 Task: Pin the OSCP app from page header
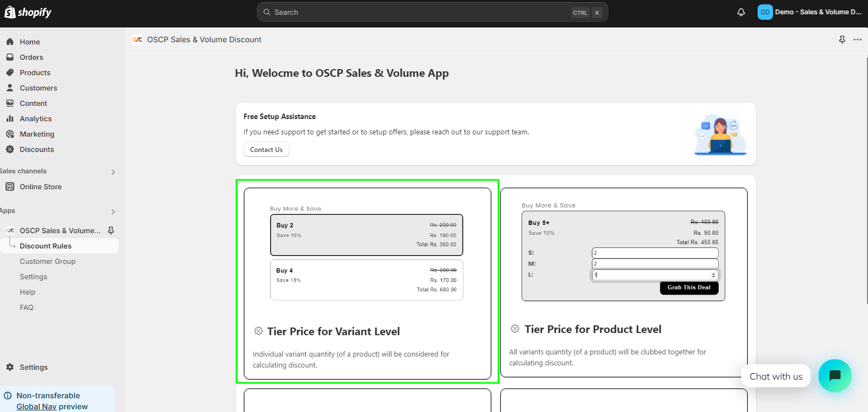tap(842, 39)
